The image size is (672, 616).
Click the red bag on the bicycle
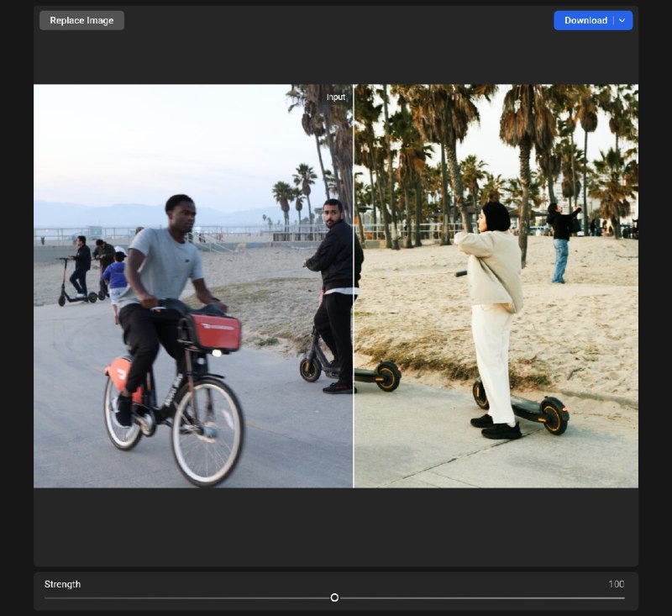(213, 332)
